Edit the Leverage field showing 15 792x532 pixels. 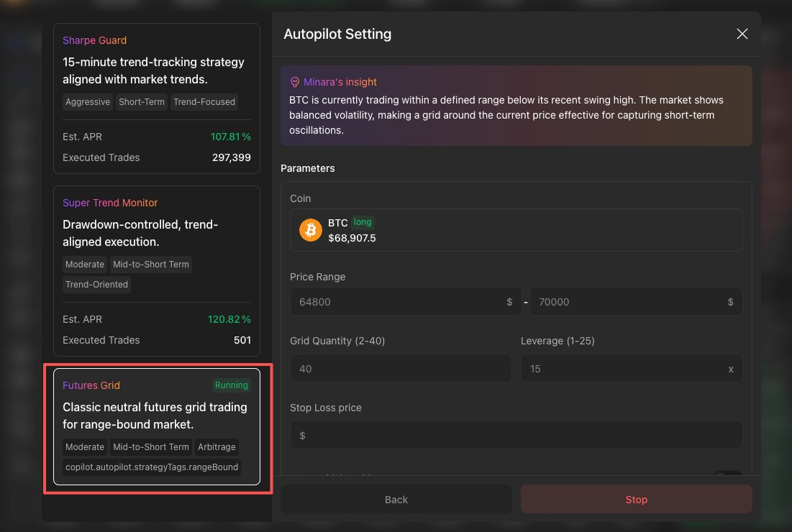pyautogui.click(x=632, y=369)
